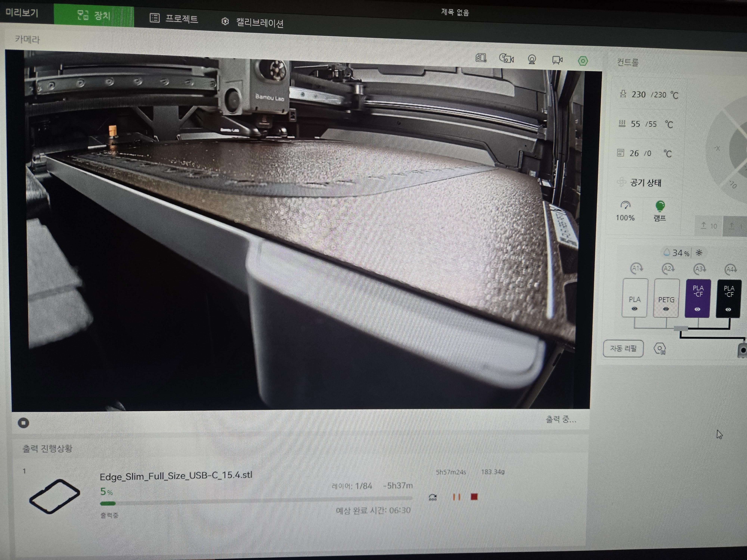Expand the air condition (공기 상태) panel
The width and height of the screenshot is (747, 560).
click(645, 183)
